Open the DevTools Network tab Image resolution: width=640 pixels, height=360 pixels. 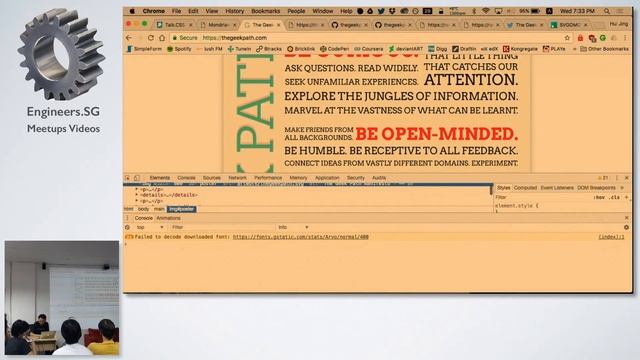click(x=237, y=178)
